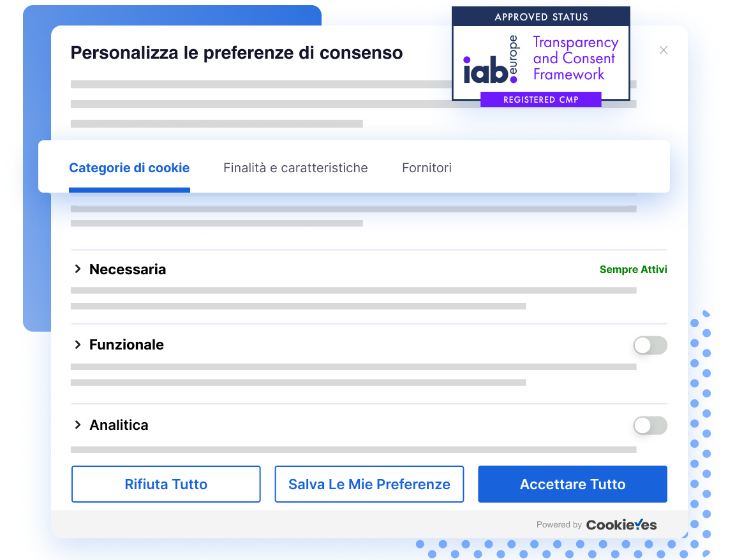The width and height of the screenshot is (735, 560).
Task: Click the CookieYes logo
Action: coord(621,524)
